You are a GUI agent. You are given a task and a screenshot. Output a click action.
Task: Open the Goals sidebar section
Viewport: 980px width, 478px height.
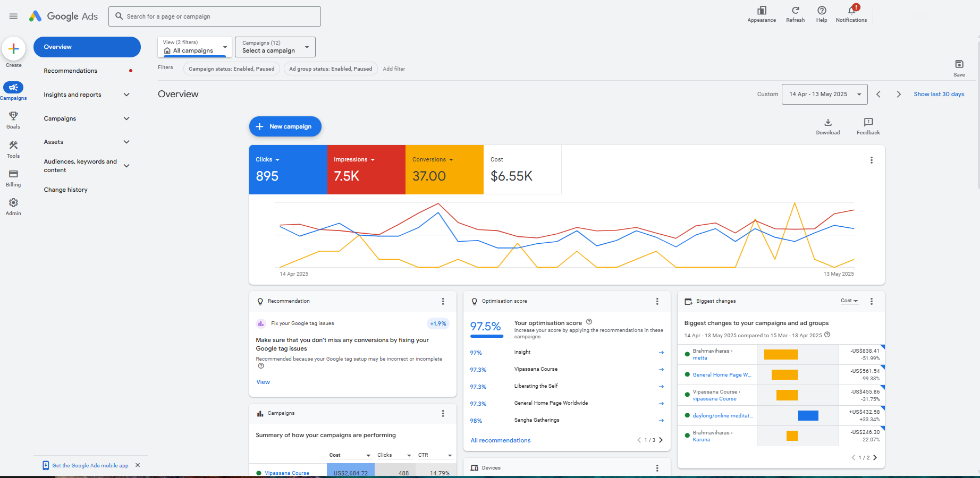coord(13,120)
